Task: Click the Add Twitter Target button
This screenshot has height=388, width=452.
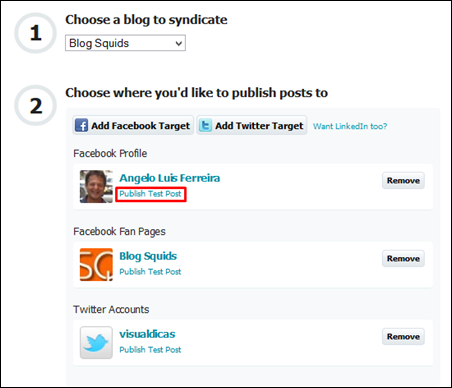Action: click(x=252, y=126)
